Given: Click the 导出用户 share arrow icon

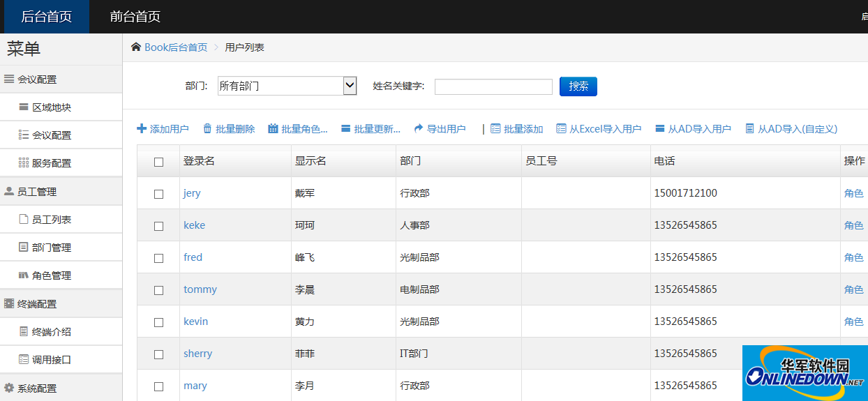Looking at the screenshot, I should (x=419, y=129).
